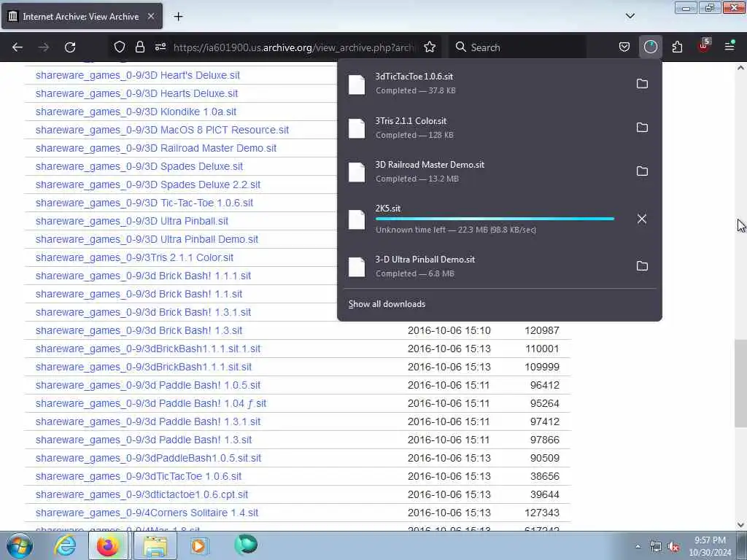
Task: Open completed download 3-D Ultra Pinball Demo.sit
Action: (484, 266)
